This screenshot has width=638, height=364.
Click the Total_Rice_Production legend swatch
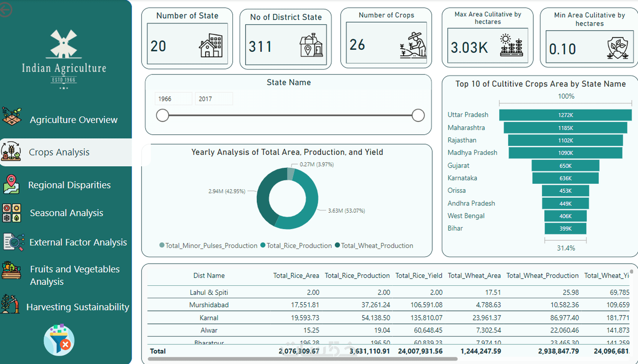pyautogui.click(x=263, y=245)
